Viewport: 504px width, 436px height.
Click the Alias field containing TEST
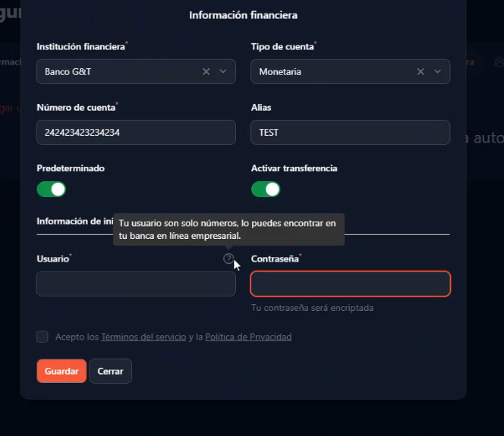(351, 132)
